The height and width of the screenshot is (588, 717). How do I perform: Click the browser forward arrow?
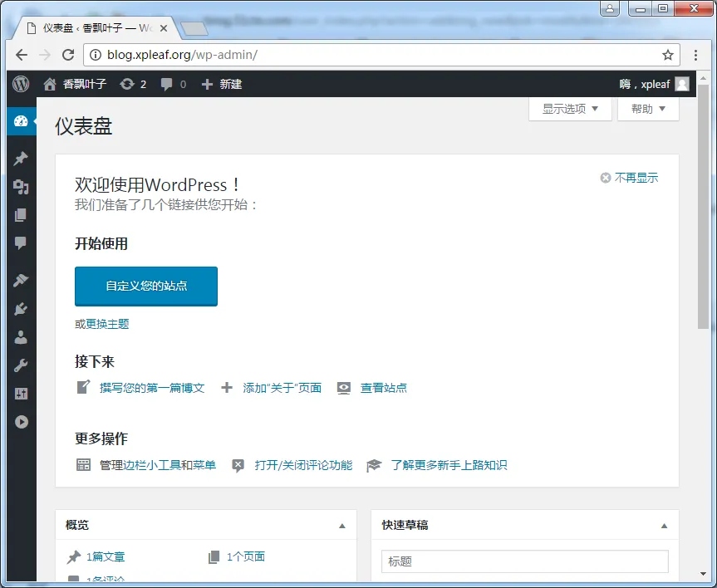[44, 55]
